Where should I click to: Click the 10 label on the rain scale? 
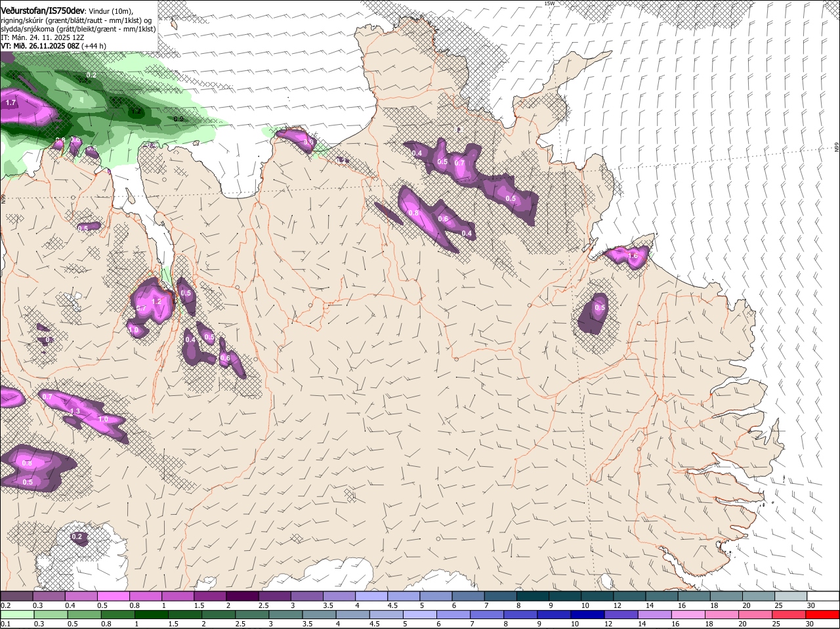pyautogui.click(x=575, y=624)
